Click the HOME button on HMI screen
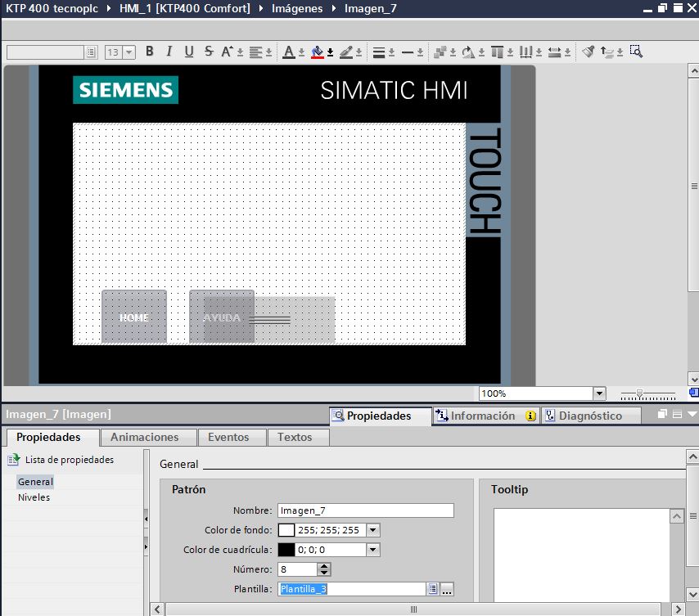699x616 pixels. (133, 317)
